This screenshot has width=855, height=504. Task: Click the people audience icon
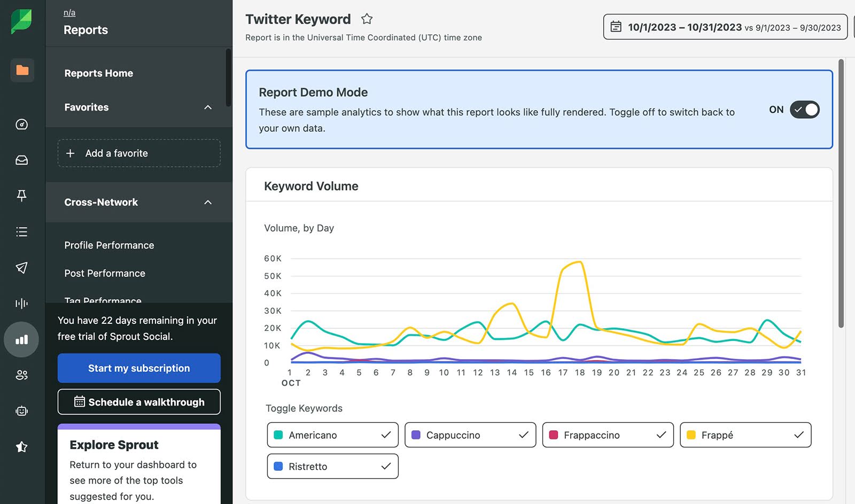(x=21, y=375)
